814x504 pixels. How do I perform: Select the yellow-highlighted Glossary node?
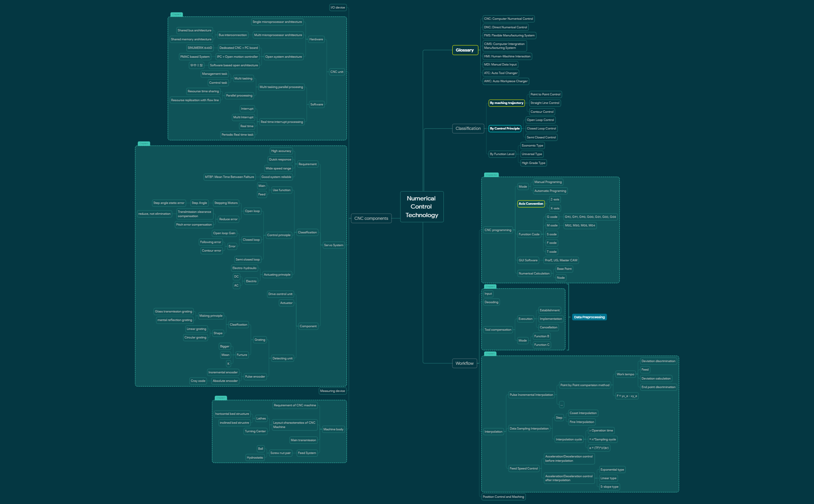tap(464, 50)
